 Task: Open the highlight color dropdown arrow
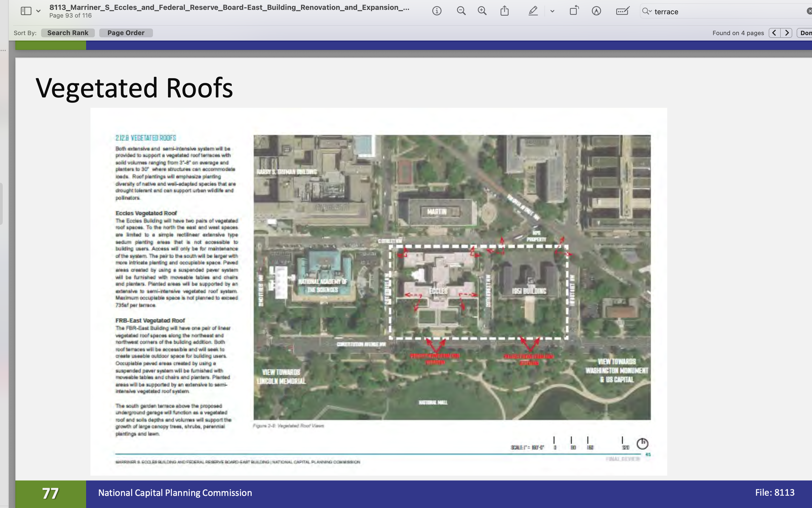[x=552, y=11]
